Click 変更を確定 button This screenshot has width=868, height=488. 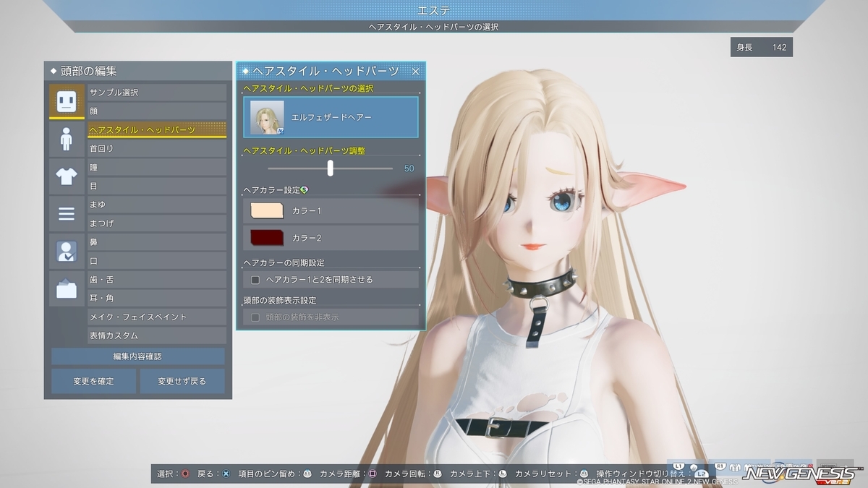pos(93,381)
